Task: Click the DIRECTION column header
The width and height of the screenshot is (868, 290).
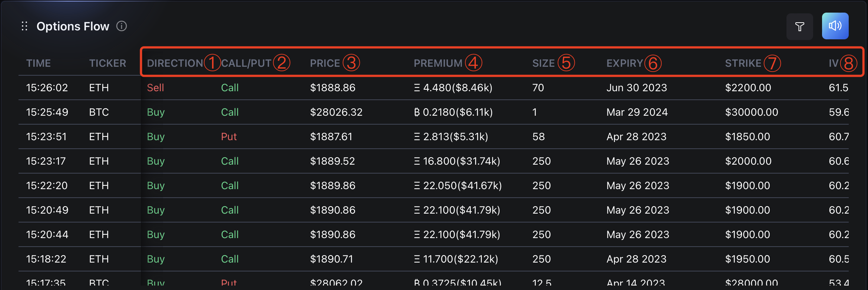Action: (175, 63)
